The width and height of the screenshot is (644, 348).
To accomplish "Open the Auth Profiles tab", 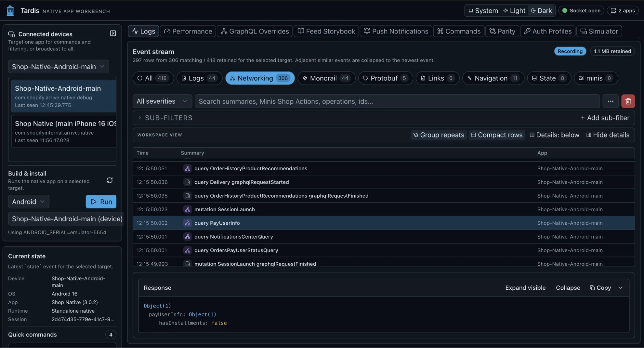I will coord(548,31).
